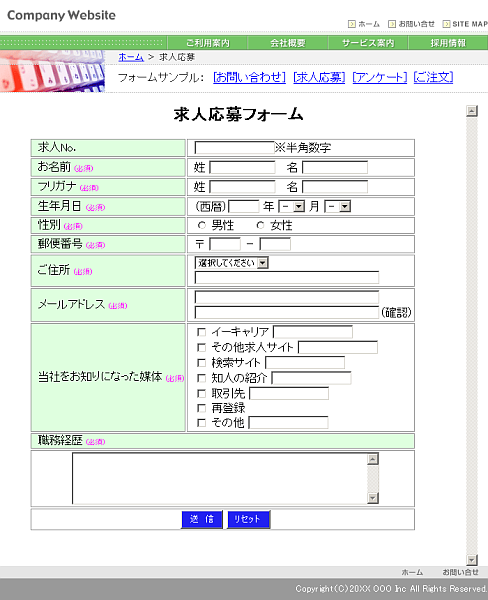This screenshot has height=600, width=488.
Task: Open the birth month dropdown
Action: (292, 207)
